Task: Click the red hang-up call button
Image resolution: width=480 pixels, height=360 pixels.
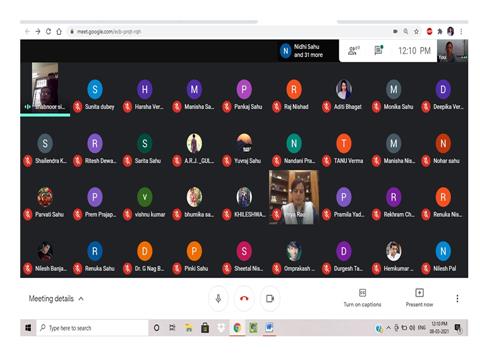Action: click(x=244, y=298)
